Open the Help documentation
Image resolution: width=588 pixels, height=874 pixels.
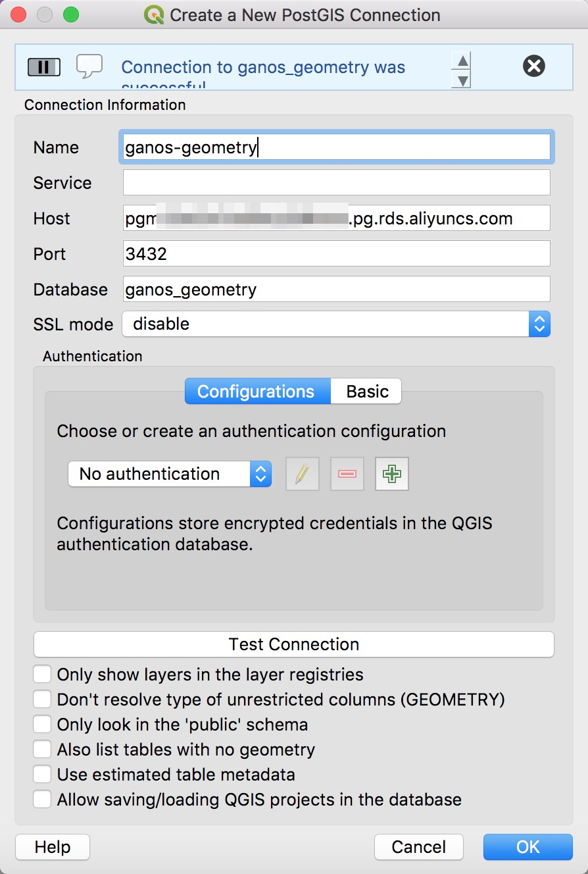click(x=53, y=847)
